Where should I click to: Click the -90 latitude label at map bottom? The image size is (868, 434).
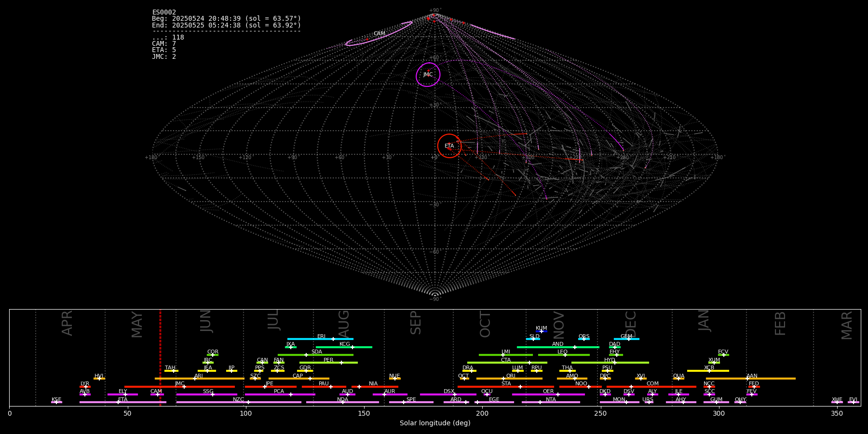(x=434, y=299)
